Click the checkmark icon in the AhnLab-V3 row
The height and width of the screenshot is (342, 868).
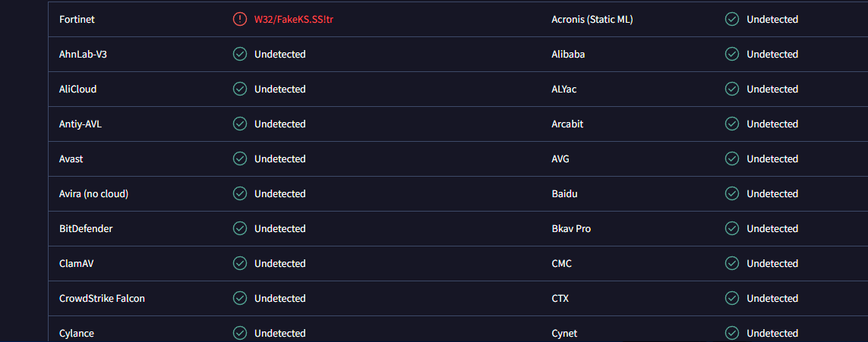coord(240,54)
